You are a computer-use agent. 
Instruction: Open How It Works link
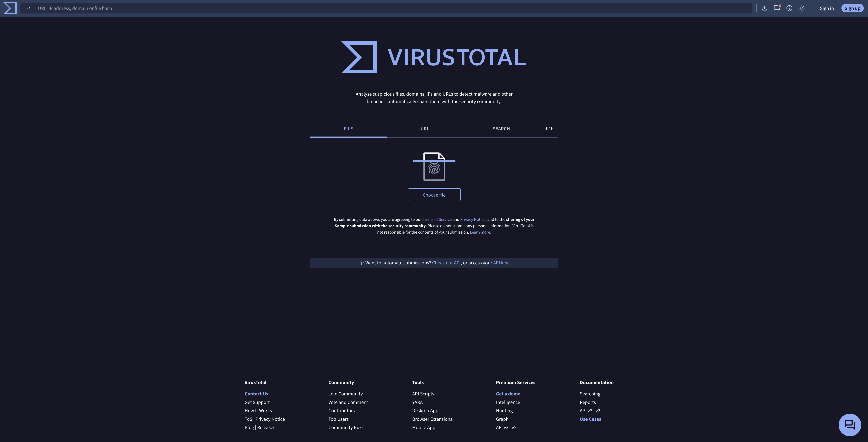(x=258, y=411)
